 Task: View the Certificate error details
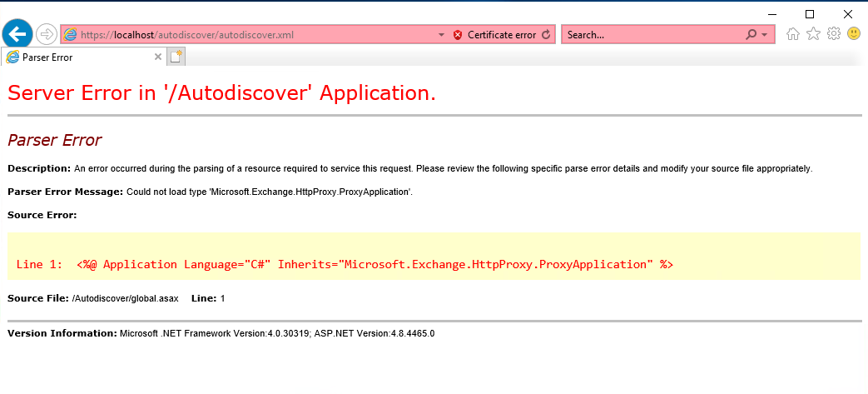[x=502, y=35]
